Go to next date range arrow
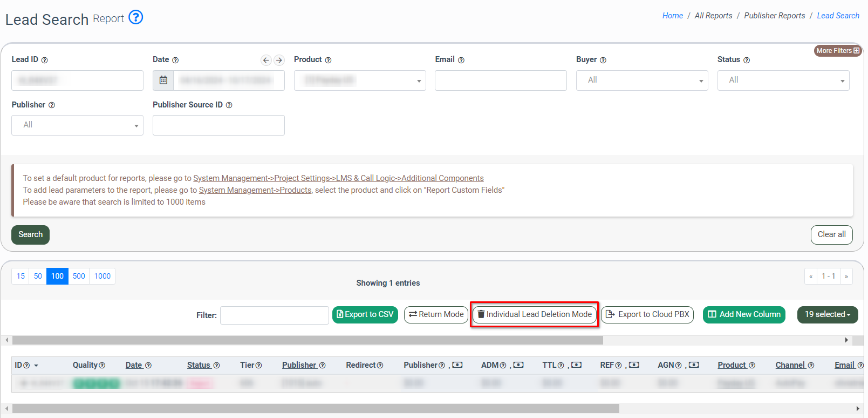 [279, 60]
